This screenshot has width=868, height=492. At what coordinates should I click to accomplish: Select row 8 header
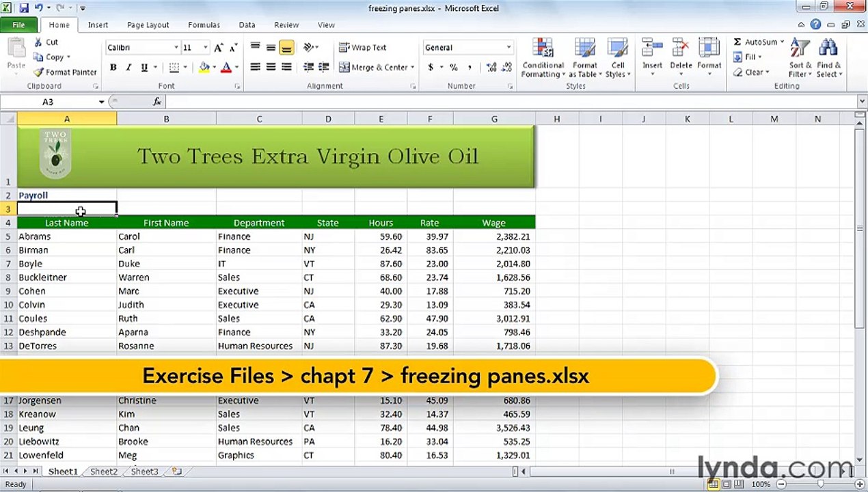[8, 277]
